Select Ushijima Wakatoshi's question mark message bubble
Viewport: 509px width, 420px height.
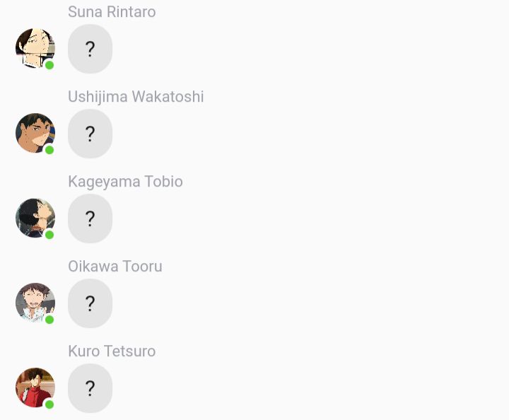pyautogui.click(x=90, y=134)
